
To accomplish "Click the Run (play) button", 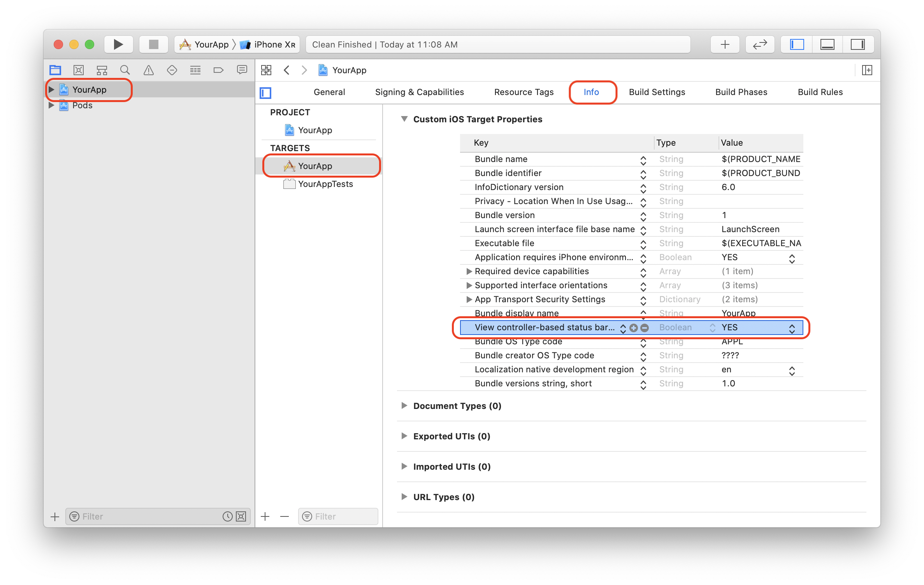I will click(118, 44).
